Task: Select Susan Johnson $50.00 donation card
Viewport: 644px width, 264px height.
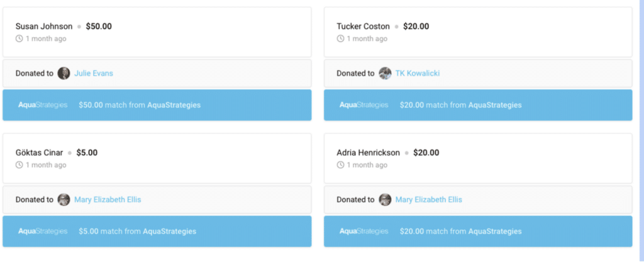Action: (157, 32)
